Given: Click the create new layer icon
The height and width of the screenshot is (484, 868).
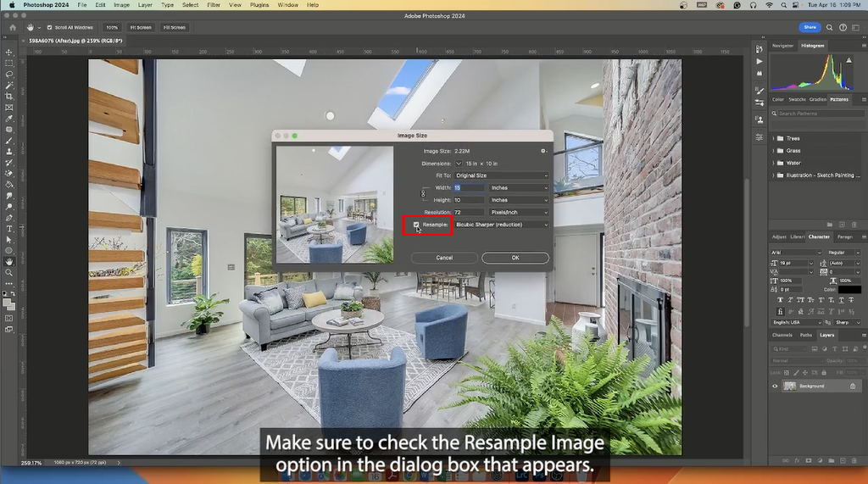Looking at the screenshot, I should point(843,460).
